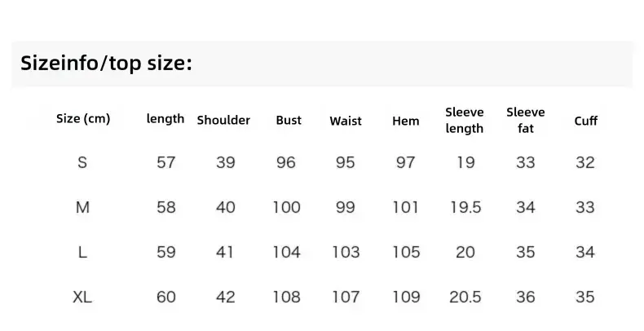Click the length column header

(165, 119)
